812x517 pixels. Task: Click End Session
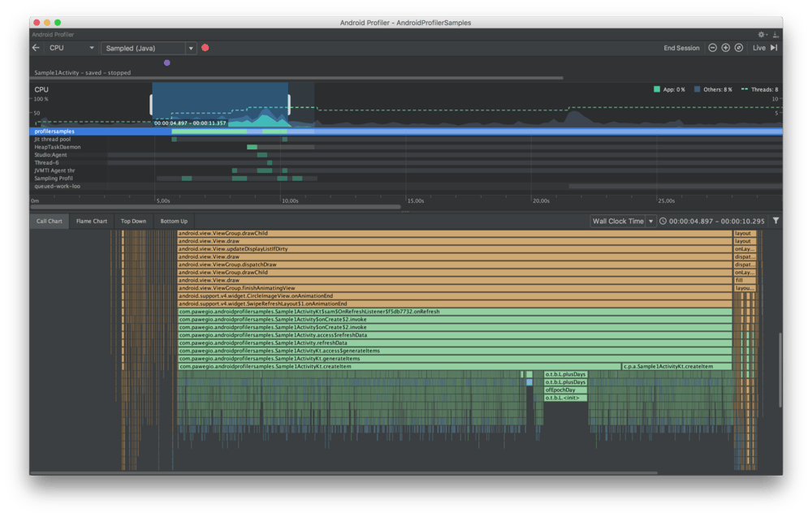tap(682, 48)
